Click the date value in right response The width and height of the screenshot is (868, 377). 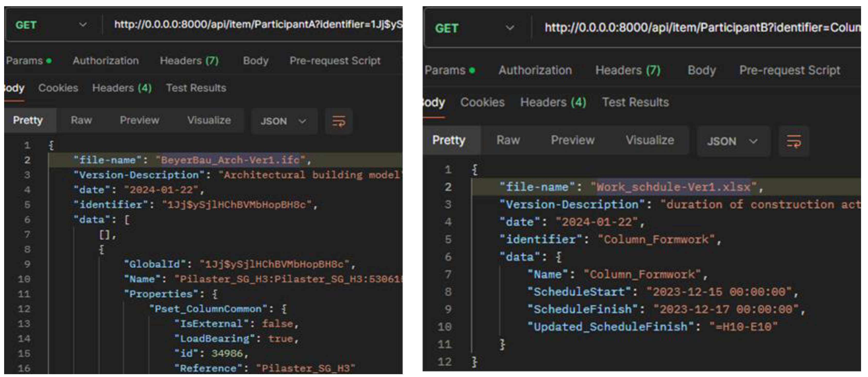click(597, 222)
